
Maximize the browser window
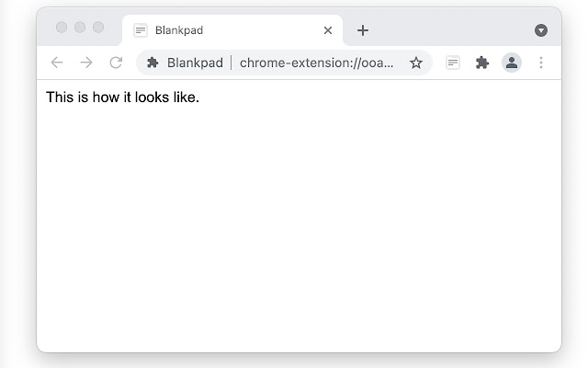pos(98,28)
